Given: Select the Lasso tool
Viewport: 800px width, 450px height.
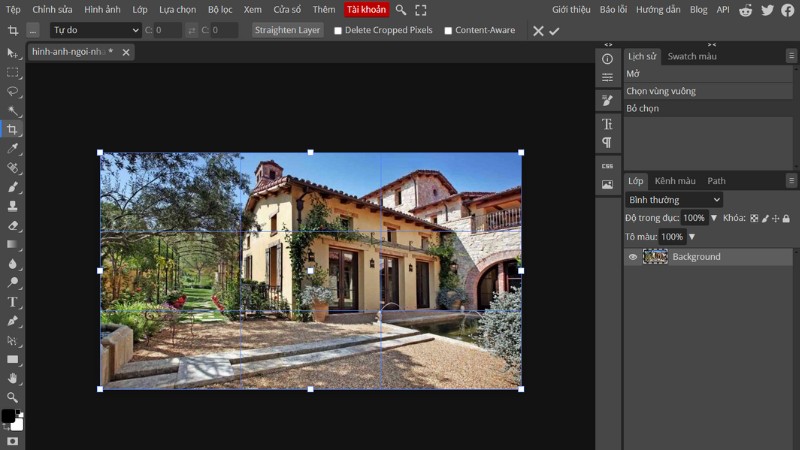Looking at the screenshot, I should [13, 91].
